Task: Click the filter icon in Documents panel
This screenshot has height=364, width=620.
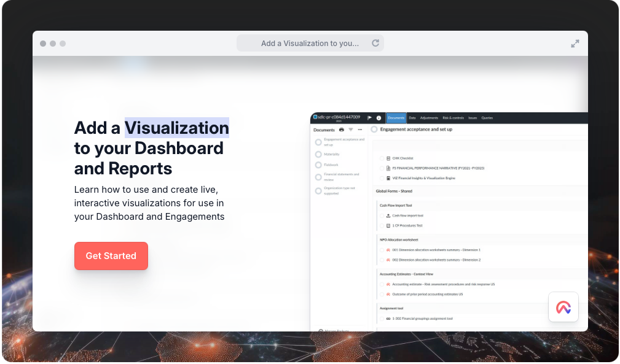Action: click(x=351, y=130)
